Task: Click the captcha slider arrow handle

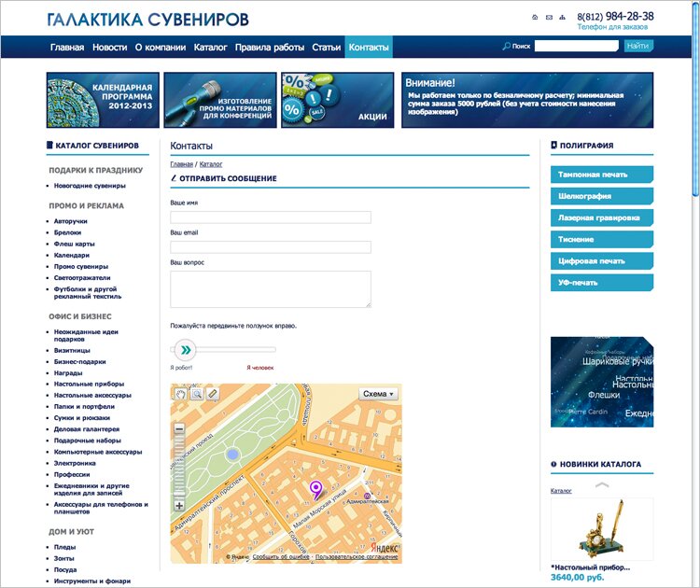Action: coord(186,350)
